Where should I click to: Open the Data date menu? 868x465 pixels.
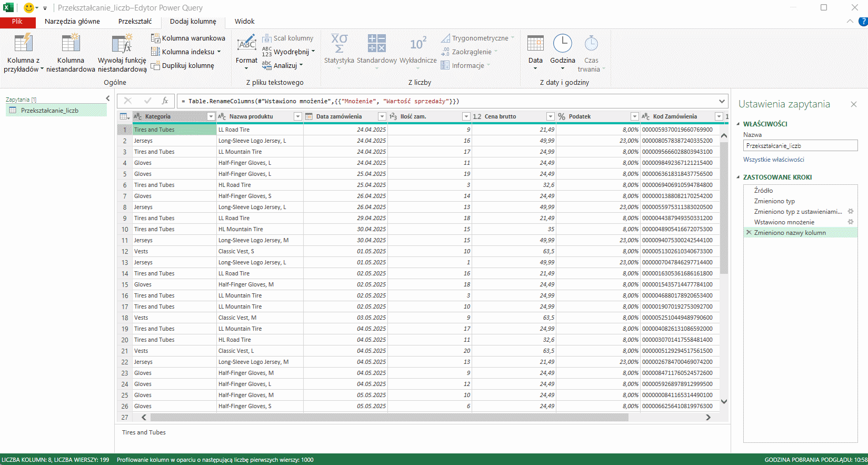coord(535,52)
